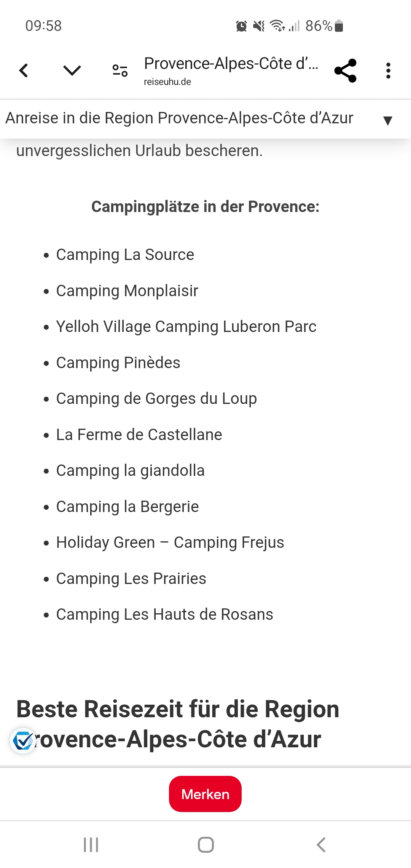Select the 'Camping La Source' list item

pos(125,255)
